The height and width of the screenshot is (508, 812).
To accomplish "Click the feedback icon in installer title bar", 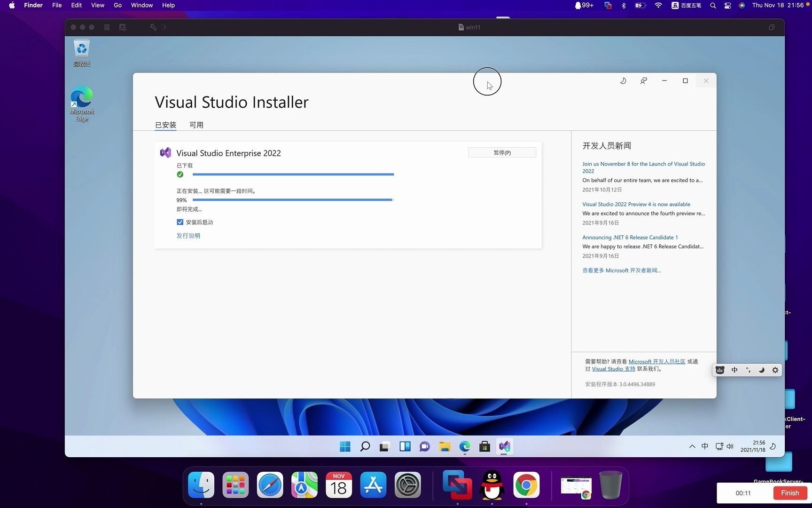I will [644, 81].
